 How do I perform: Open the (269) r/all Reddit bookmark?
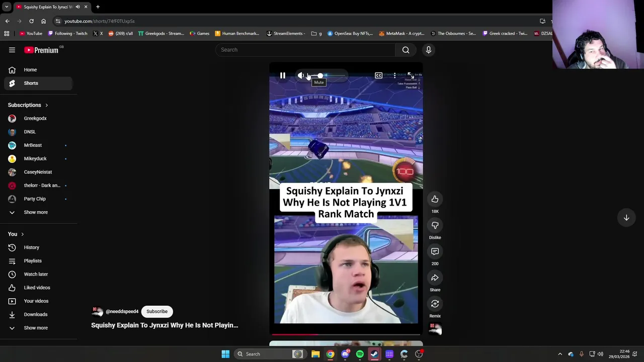(121, 34)
